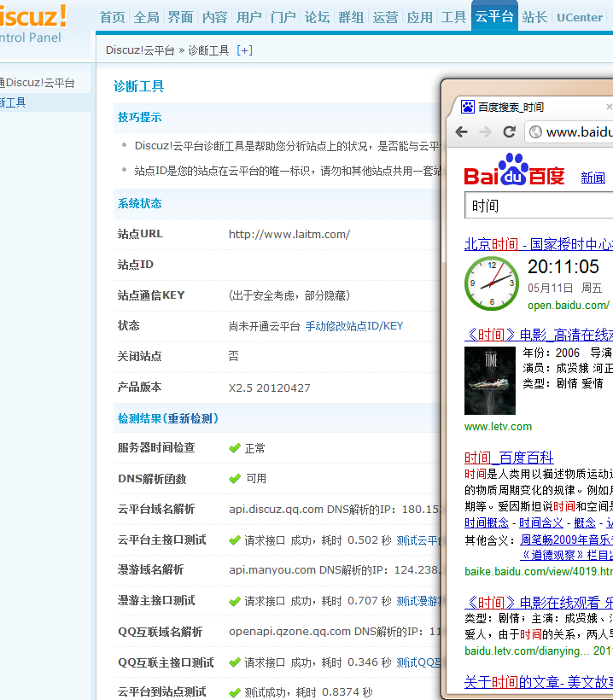Open the 群组 menu in the top navigation

tap(351, 17)
